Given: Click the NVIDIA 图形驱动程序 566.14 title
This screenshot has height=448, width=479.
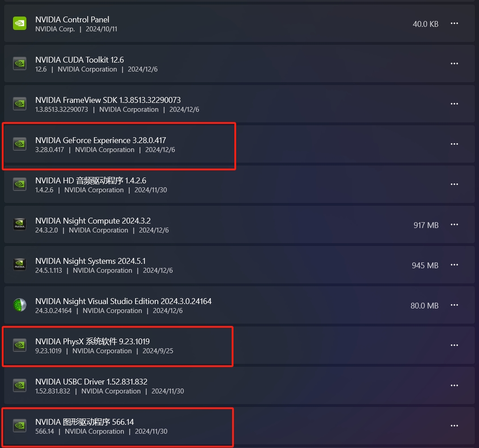Looking at the screenshot, I should tap(85, 422).
